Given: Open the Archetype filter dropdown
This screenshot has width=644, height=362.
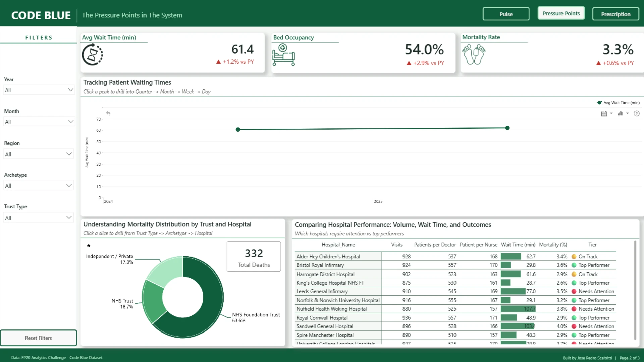Looking at the screenshot, I should coord(39,186).
